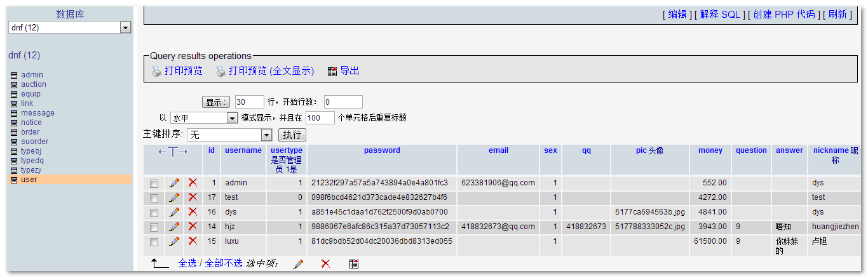Click the 编辑 SQL link

pyautogui.click(x=677, y=14)
